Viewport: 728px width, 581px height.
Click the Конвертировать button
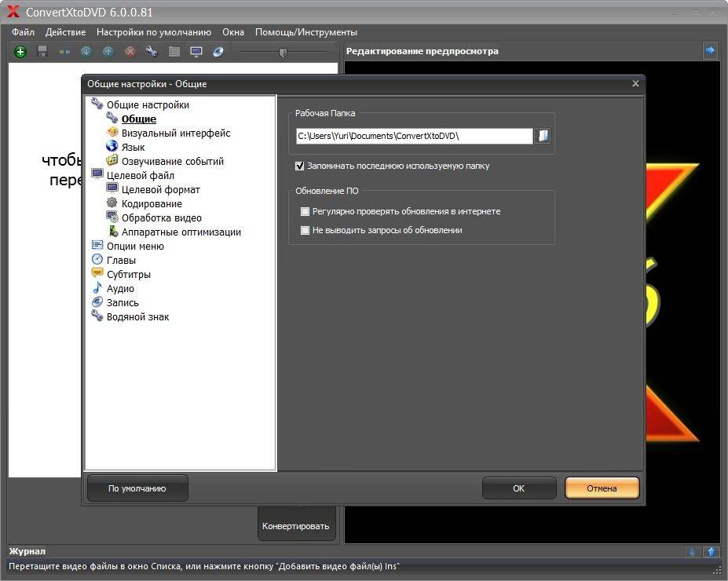[296, 526]
